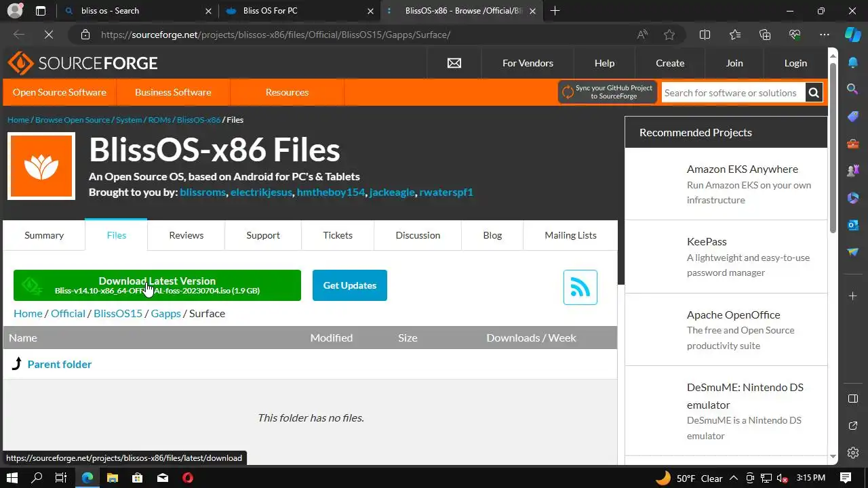Open the BlissOS15 breadcrumb link

tap(118, 313)
